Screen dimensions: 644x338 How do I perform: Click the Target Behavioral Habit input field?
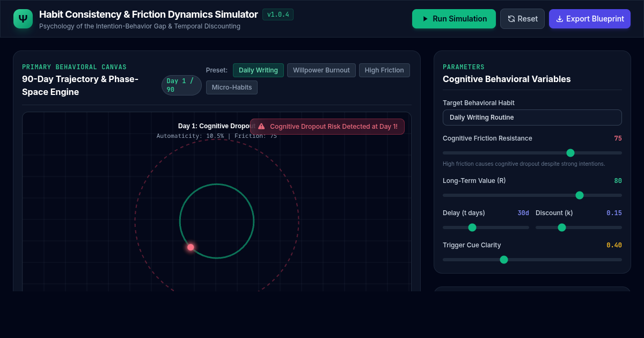tap(532, 117)
